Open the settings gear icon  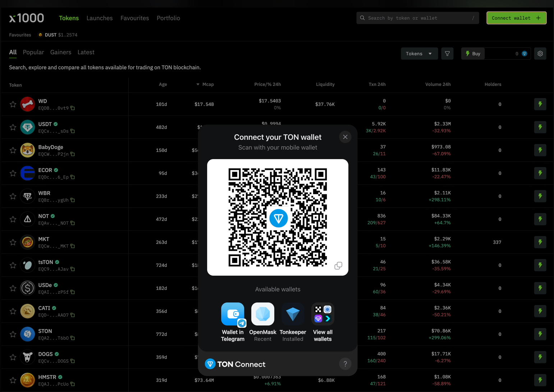(540, 54)
